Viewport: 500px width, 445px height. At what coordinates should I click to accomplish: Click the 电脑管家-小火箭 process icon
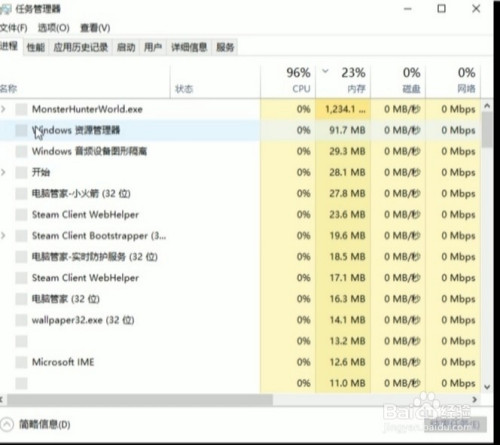tap(21, 193)
